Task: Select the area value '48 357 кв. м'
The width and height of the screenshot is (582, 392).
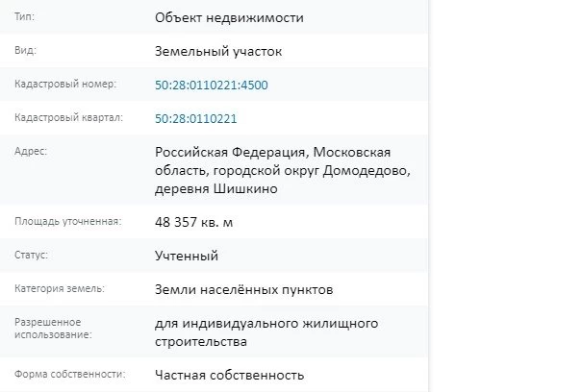Action: pos(193,223)
